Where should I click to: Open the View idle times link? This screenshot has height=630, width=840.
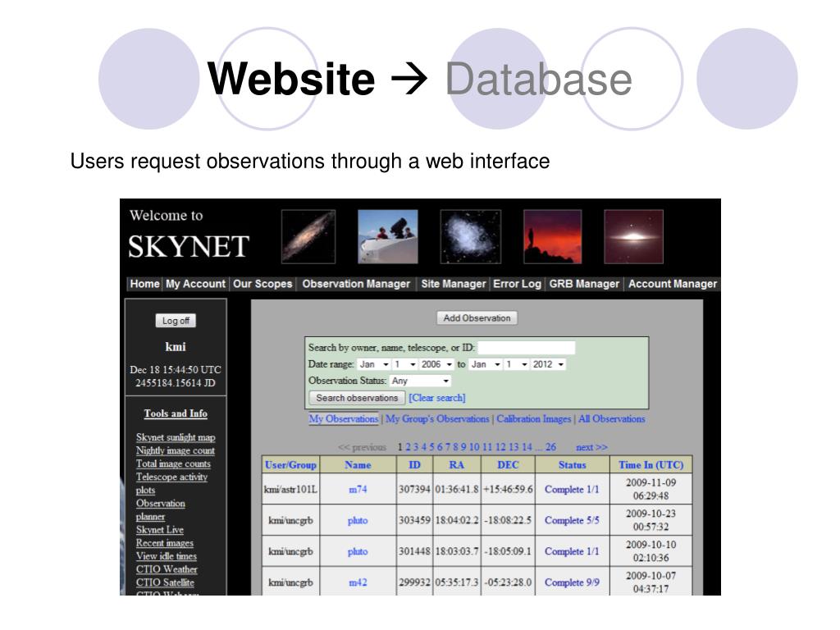coord(166,557)
